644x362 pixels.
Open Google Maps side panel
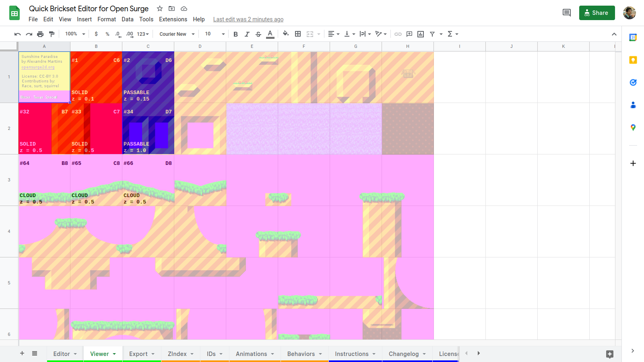pyautogui.click(x=633, y=128)
